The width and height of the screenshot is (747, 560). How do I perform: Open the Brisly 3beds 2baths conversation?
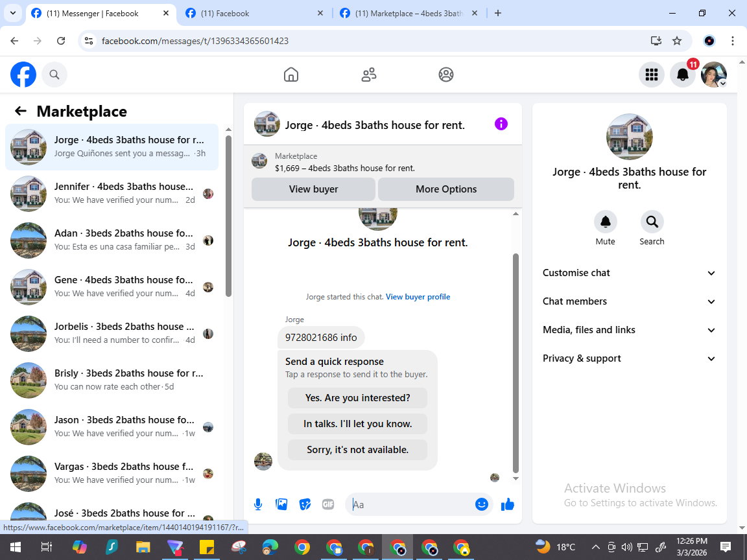tap(112, 380)
